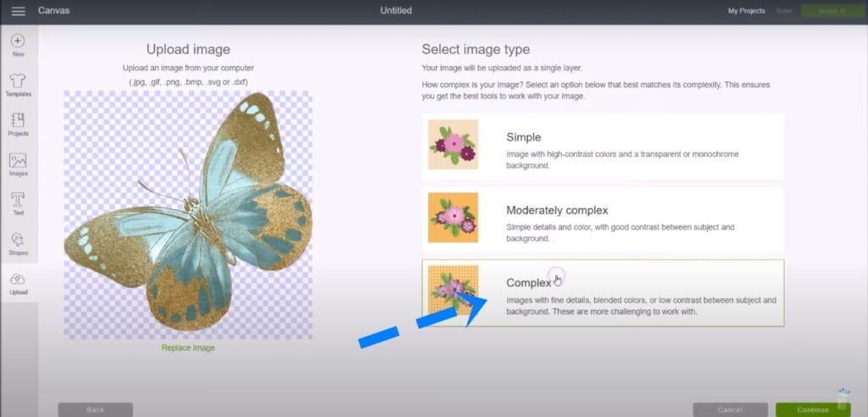868x417 pixels.
Task: Open Templates t-shirt icon
Action: pyautogui.click(x=18, y=81)
